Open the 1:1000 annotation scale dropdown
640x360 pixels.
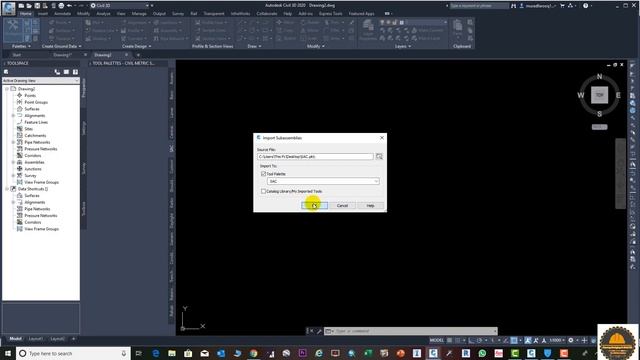pos(557,340)
